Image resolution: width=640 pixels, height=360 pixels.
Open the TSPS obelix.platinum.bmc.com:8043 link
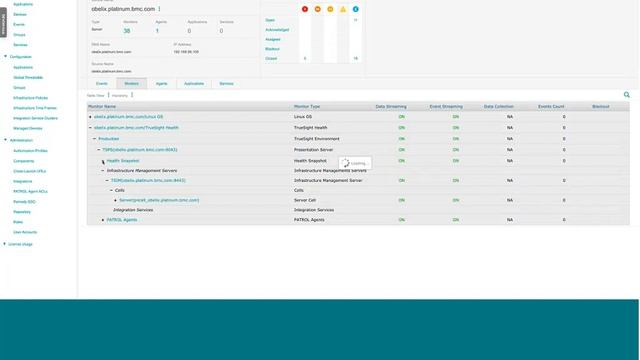click(x=140, y=150)
